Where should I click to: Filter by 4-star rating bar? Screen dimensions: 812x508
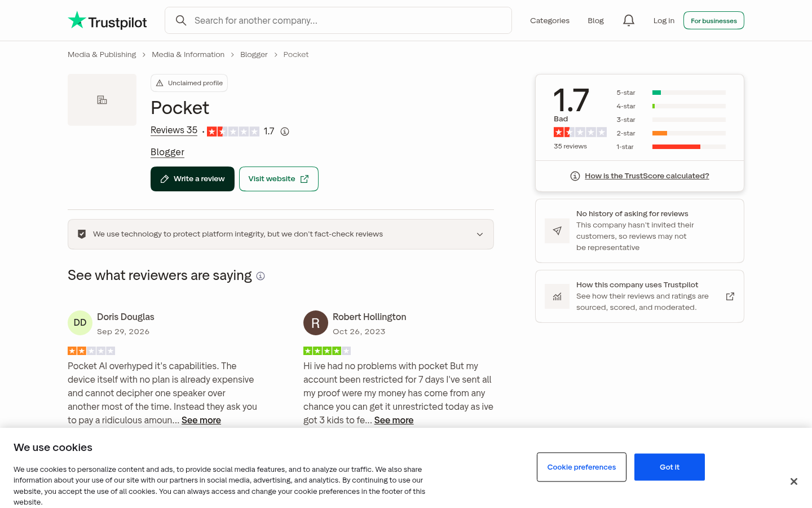tap(671, 106)
